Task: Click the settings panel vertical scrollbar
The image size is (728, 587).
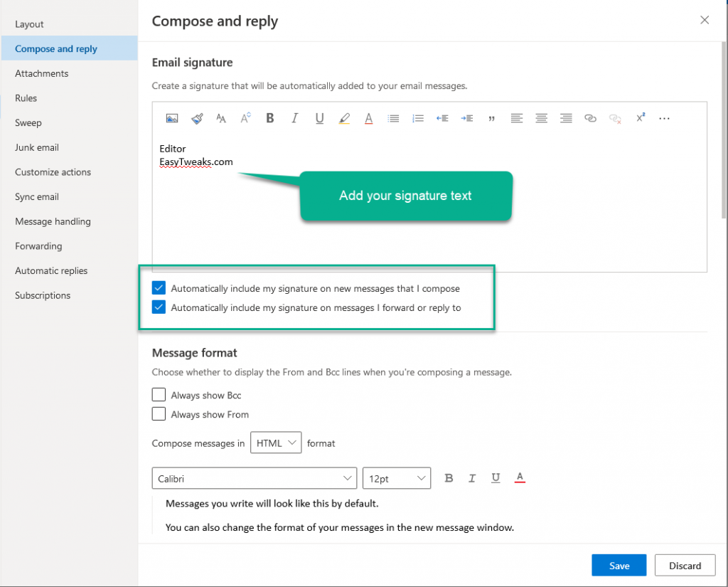Action: click(723, 130)
